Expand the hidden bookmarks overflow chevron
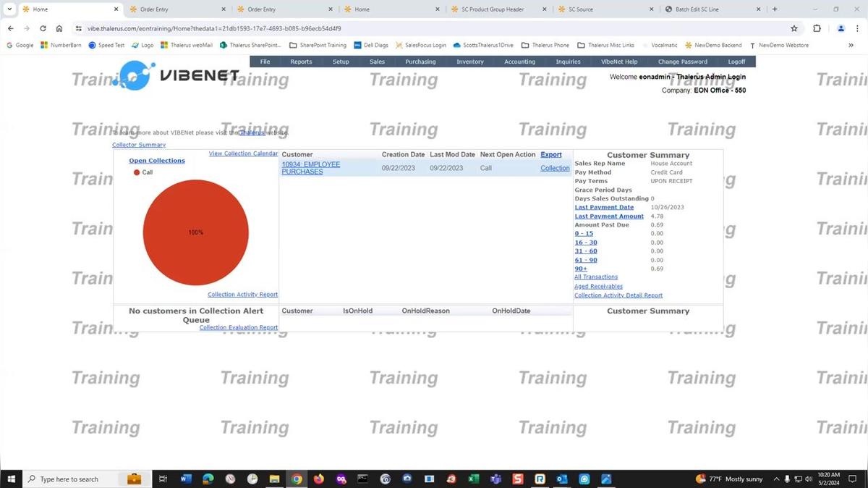Screen dimensions: 868x488 [851, 45]
